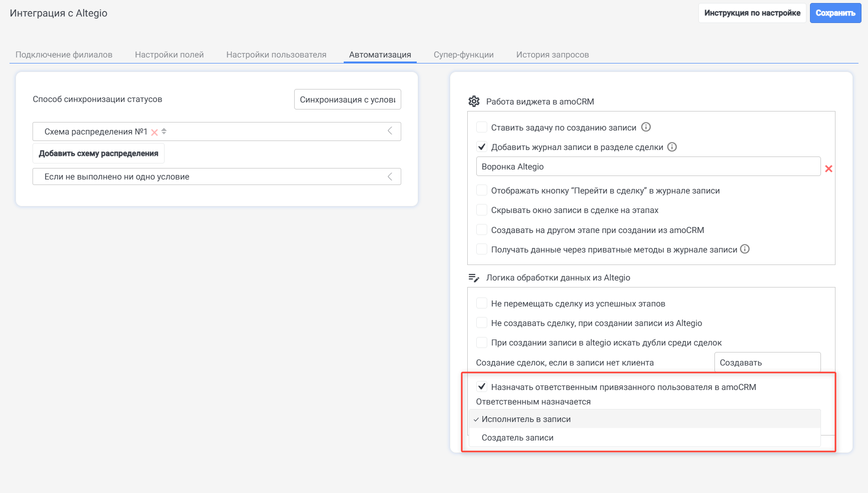Check Скрывать окно записи в сделке на этапах
This screenshot has width=868, height=493.
pos(482,209)
